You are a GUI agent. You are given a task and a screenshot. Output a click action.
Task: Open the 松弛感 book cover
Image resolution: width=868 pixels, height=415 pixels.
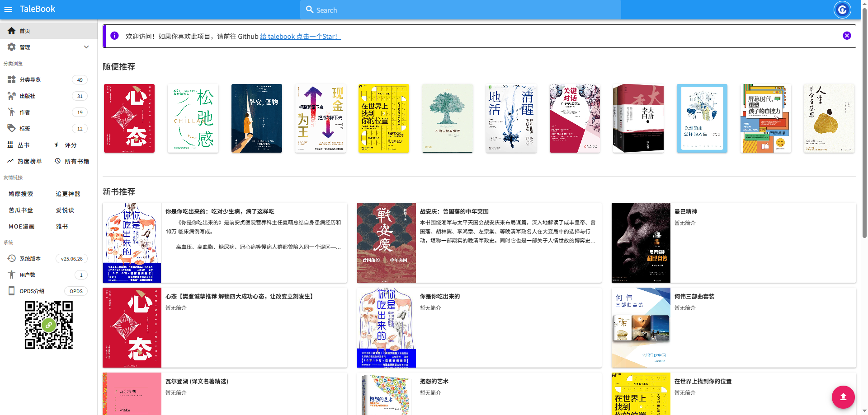coord(193,118)
